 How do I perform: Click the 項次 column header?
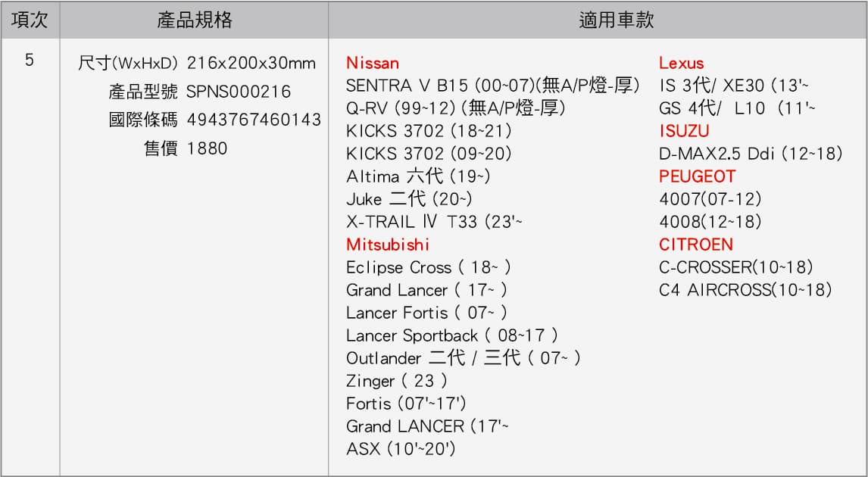[30, 20]
